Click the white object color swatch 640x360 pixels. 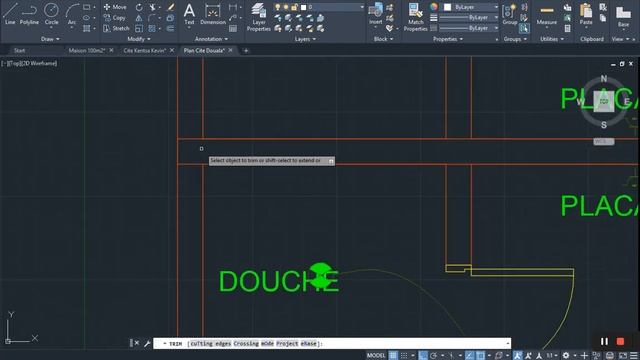(448, 7)
